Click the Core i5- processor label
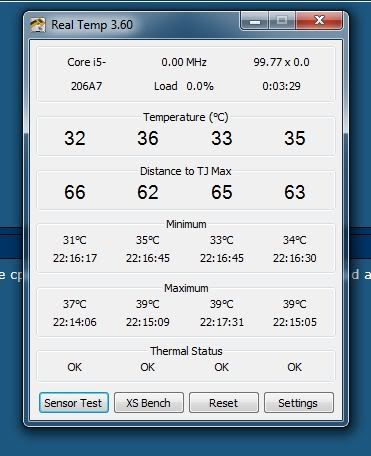Screen dimensions: 371x456 coord(86,62)
